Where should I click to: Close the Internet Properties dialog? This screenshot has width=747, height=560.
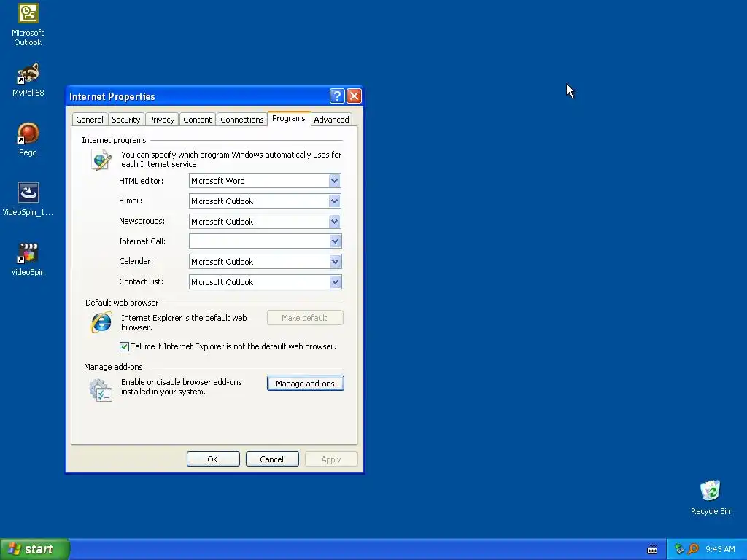[354, 96]
